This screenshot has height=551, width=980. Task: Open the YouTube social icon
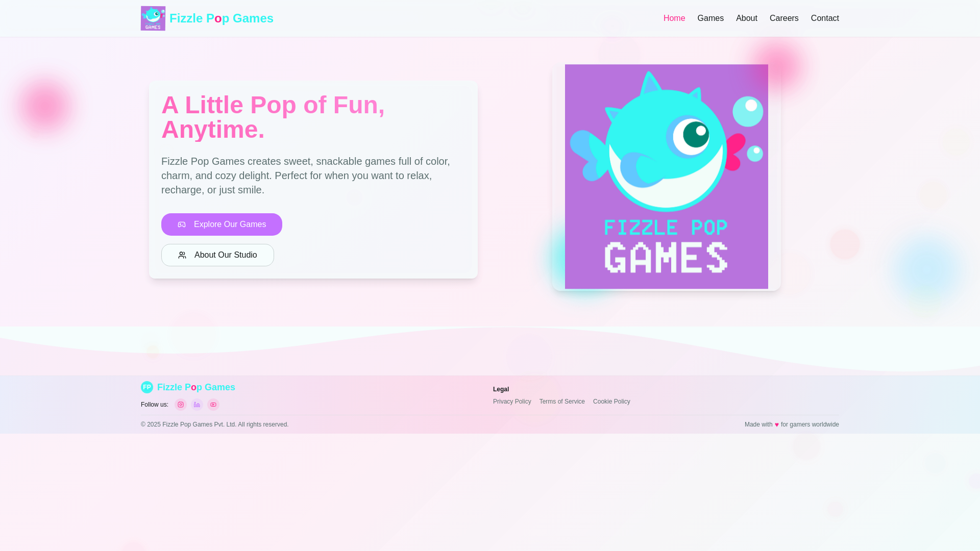coord(213,404)
